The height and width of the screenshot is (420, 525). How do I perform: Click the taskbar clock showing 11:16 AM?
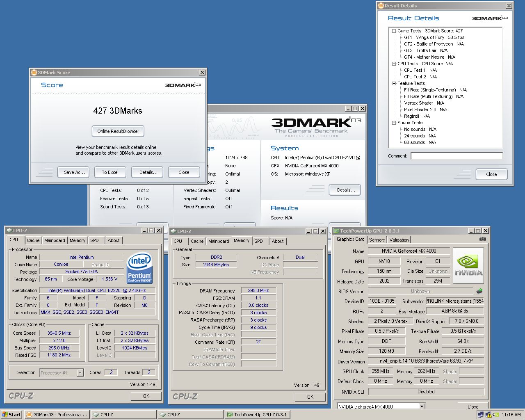coord(511,415)
